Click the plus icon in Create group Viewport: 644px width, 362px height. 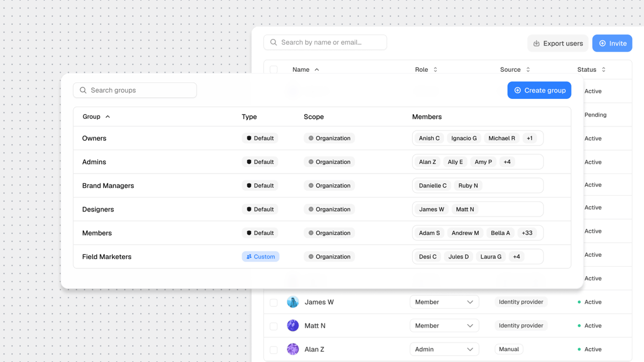pos(517,90)
